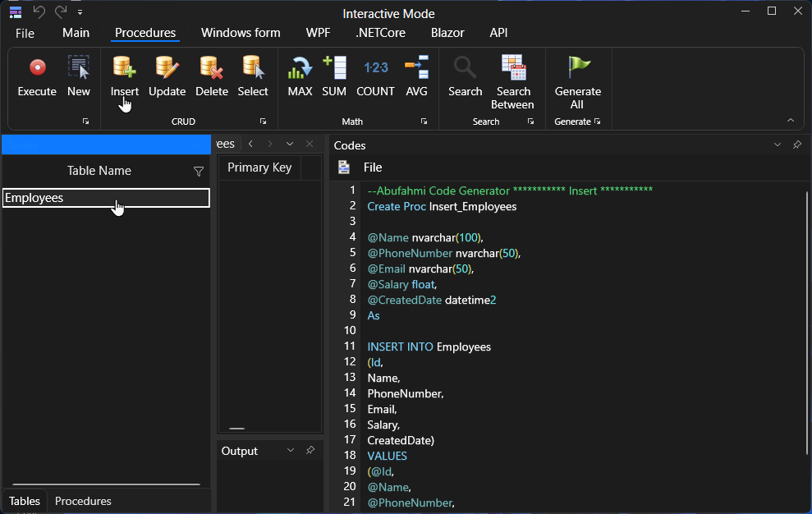
Task: Switch to the .NETCore ribbon tab
Action: pos(381,33)
